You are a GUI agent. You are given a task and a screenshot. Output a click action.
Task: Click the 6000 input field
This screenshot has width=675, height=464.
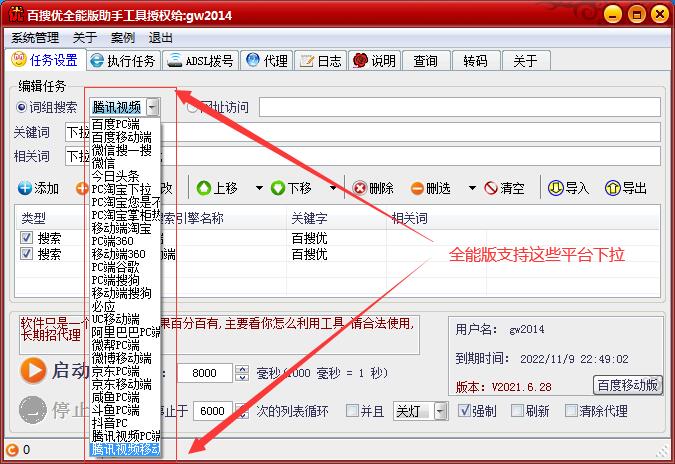pos(213,411)
